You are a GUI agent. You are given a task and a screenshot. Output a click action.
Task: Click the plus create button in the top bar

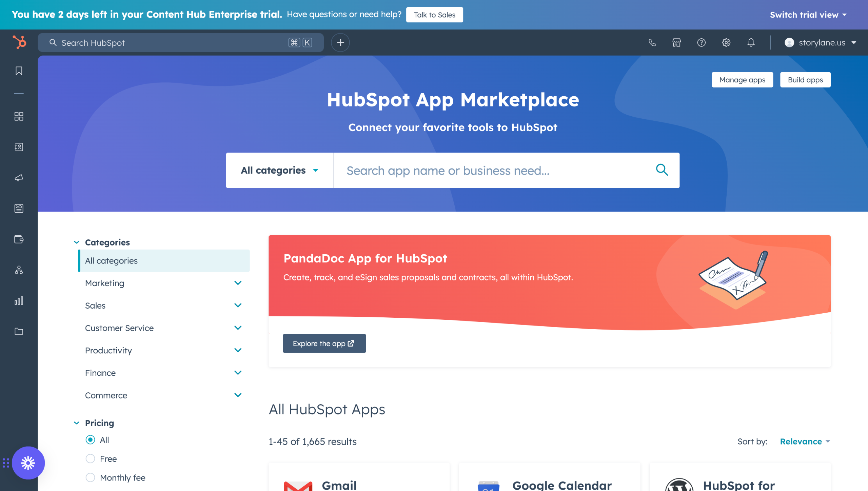[340, 42]
